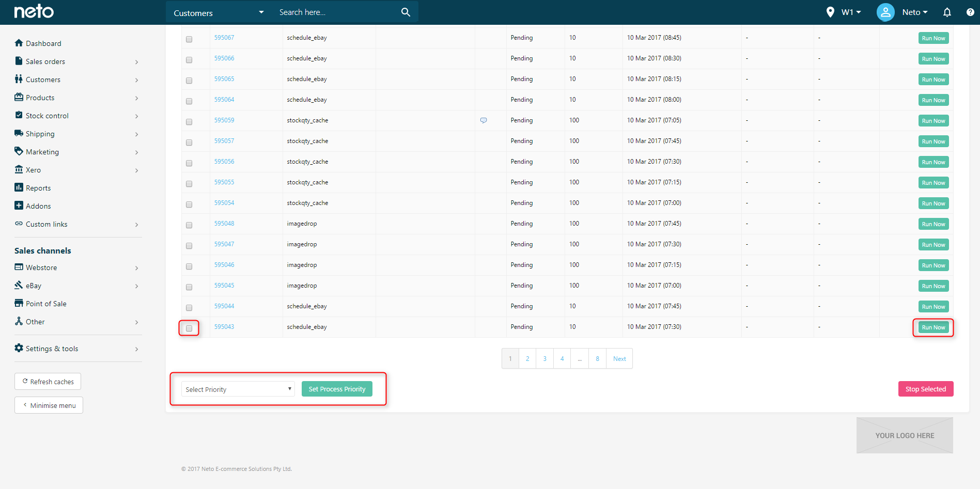This screenshot has height=489, width=980.
Task: Click the user avatar icon
Action: (x=885, y=12)
